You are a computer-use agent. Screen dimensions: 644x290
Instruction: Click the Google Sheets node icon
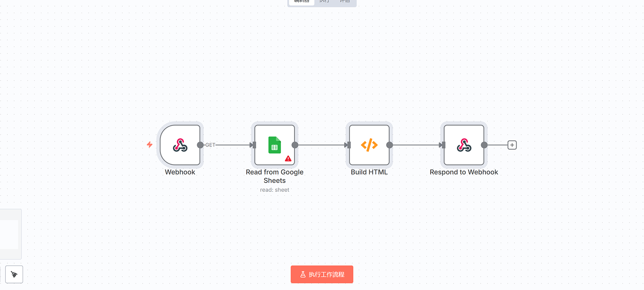click(x=274, y=145)
